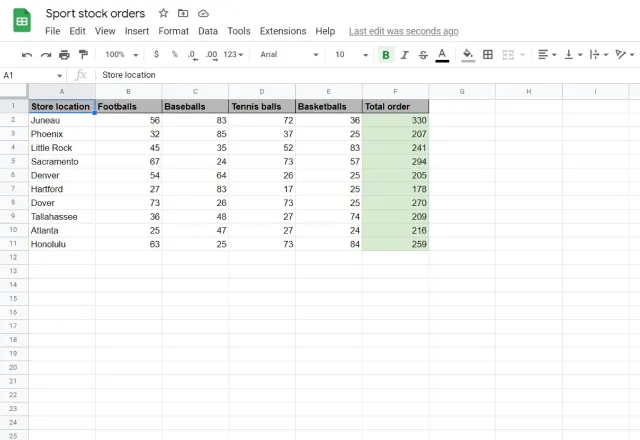This screenshot has height=440, width=640.
Task: Open Name box dropdown arrow
Action: pos(60,76)
